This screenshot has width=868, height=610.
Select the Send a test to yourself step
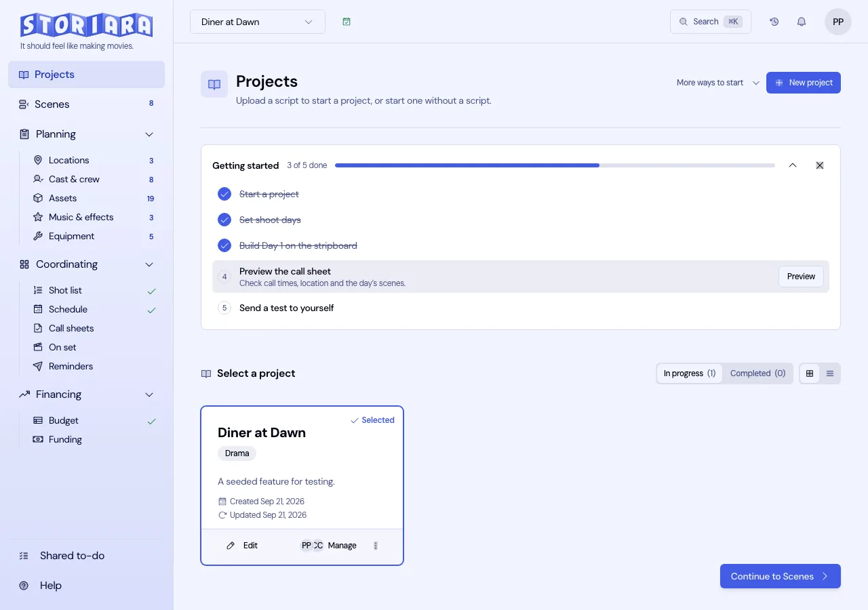pos(521,308)
